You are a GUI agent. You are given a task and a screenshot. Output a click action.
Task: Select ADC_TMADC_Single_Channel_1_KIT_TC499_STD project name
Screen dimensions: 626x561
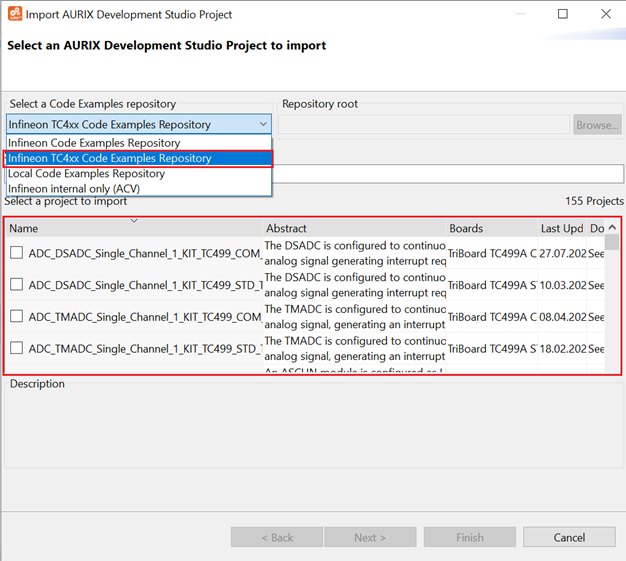pos(145,349)
